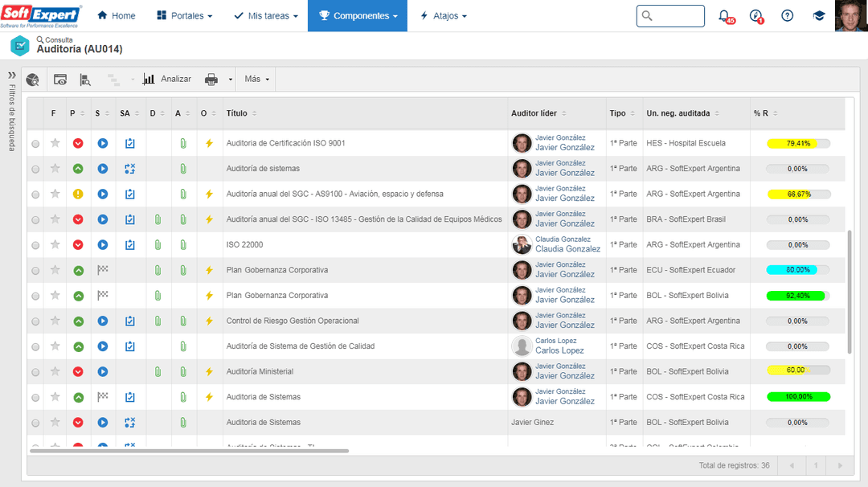The width and height of the screenshot is (868, 487).
Task: Click the printer icon in toolbar
Action: click(211, 80)
